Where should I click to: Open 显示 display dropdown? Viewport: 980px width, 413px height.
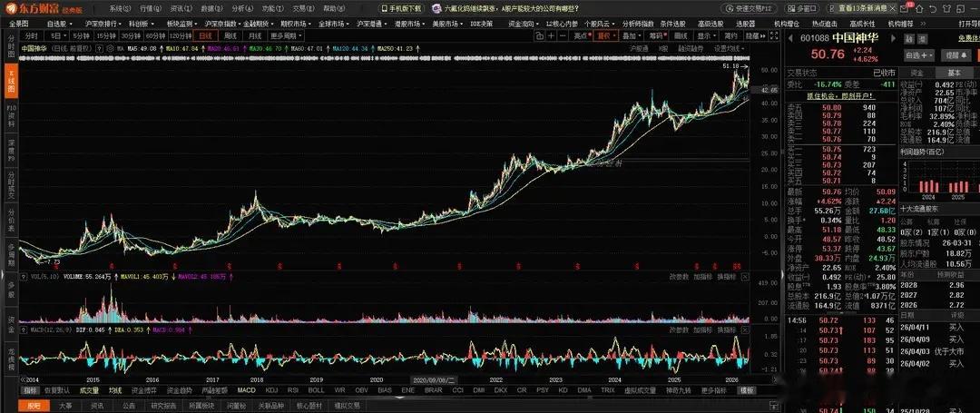[x=706, y=36]
